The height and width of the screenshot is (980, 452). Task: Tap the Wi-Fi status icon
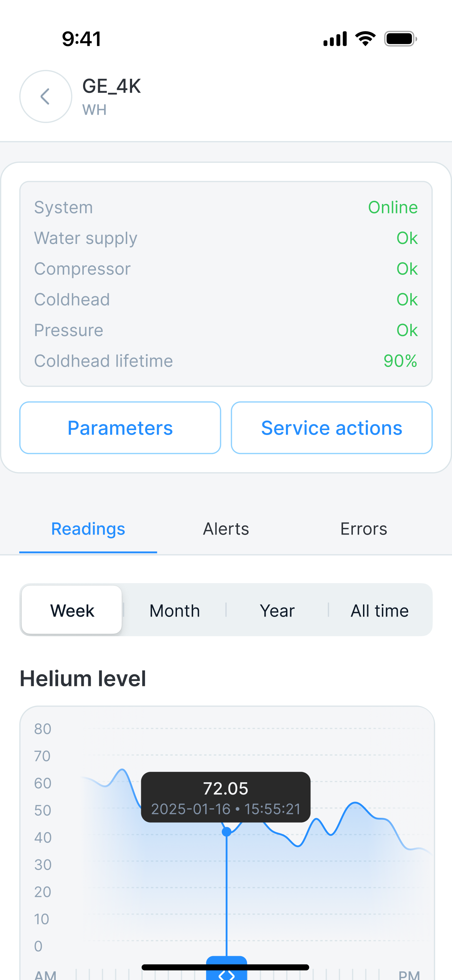pyautogui.click(x=365, y=39)
